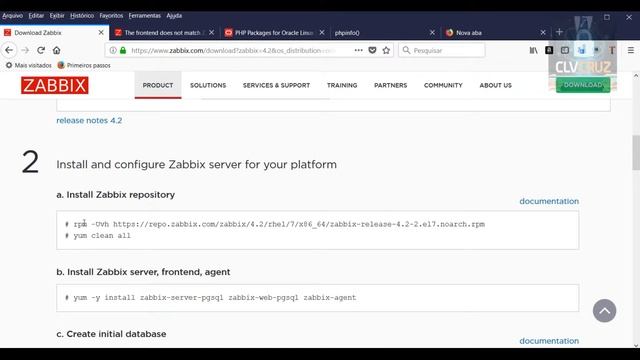
Task: Open a new tab with plus button
Action: 559,32
